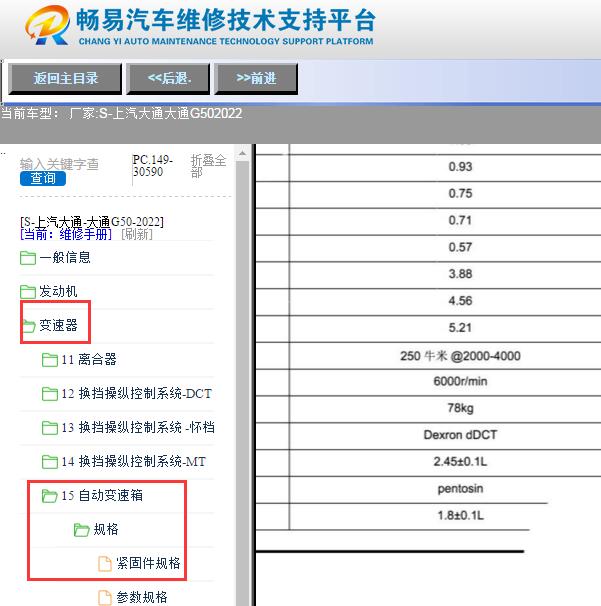Collapse the 变速器 tree item
This screenshot has width=601, height=606.
coord(58,325)
